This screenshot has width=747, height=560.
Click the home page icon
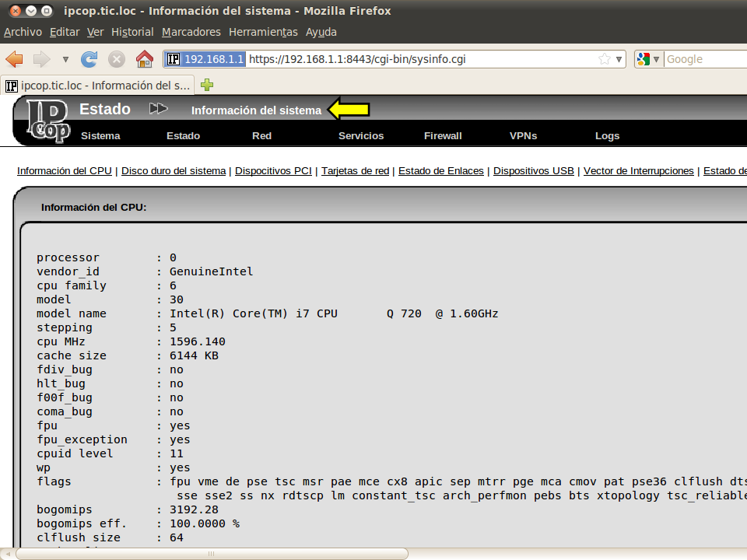click(144, 59)
